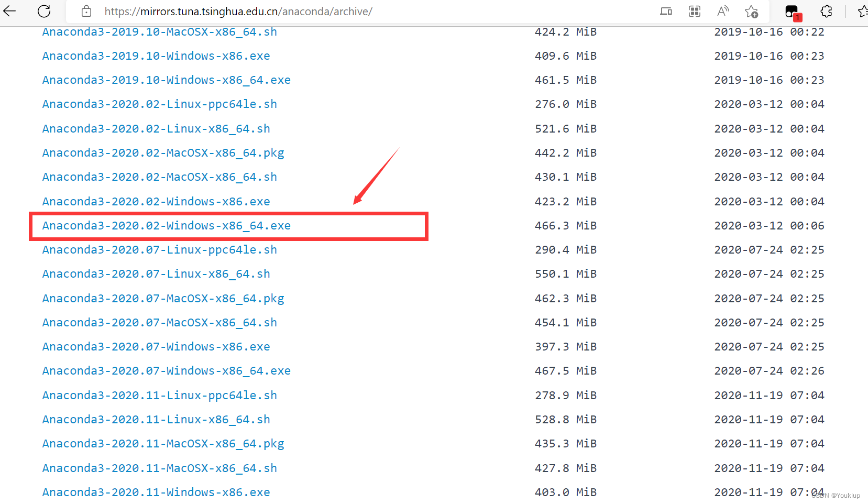The image size is (868, 504).
Task: Select the 461.5 MiB size value
Action: coord(566,80)
